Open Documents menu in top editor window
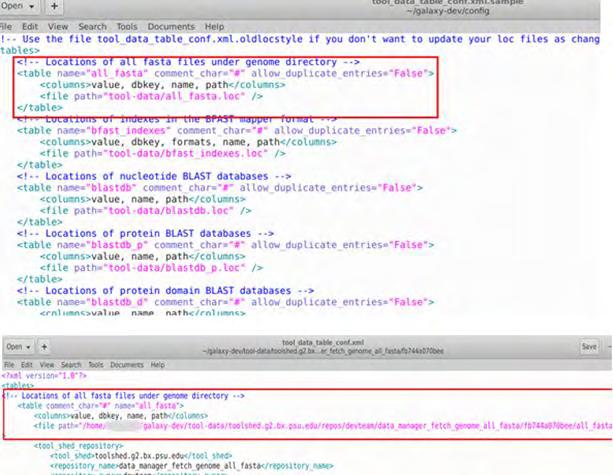Screen dimensions: 613x475 (x=171, y=27)
